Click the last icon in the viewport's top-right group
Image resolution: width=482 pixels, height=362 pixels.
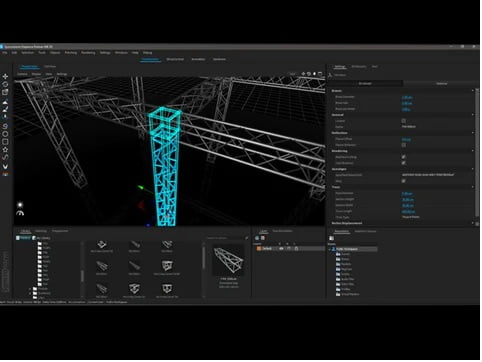click(x=320, y=74)
